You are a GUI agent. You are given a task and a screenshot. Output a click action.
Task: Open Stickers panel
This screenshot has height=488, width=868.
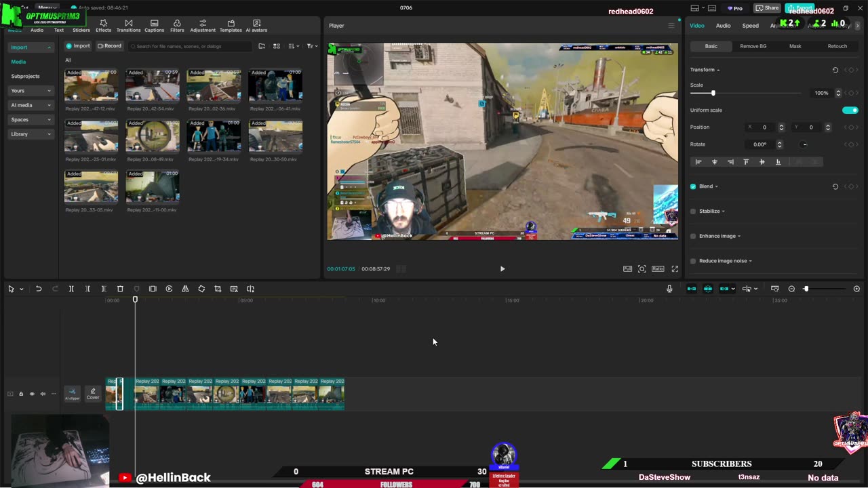tap(81, 26)
